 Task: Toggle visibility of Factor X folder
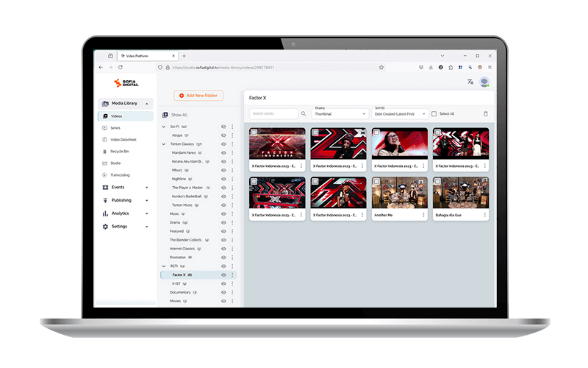tap(223, 275)
